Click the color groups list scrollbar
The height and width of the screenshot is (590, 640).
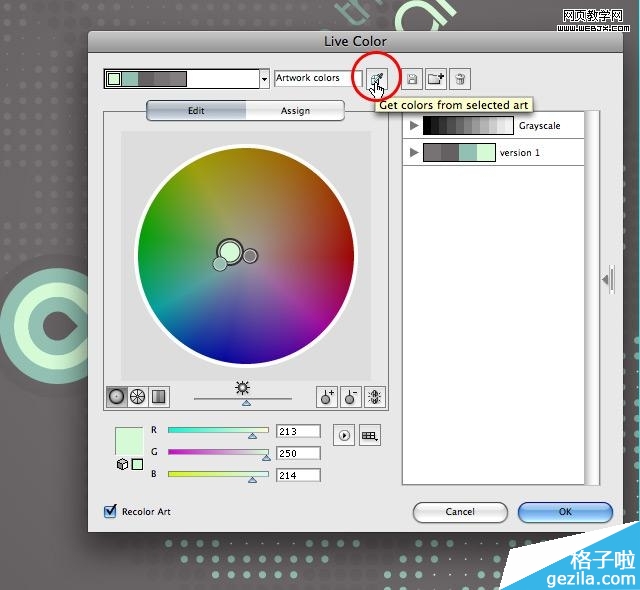pyautogui.click(x=592, y=298)
